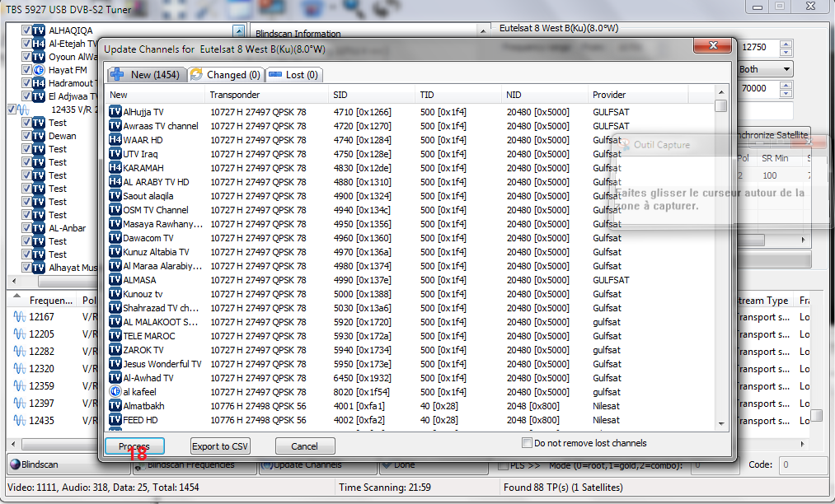Sort by the Transponder column header

[265, 95]
